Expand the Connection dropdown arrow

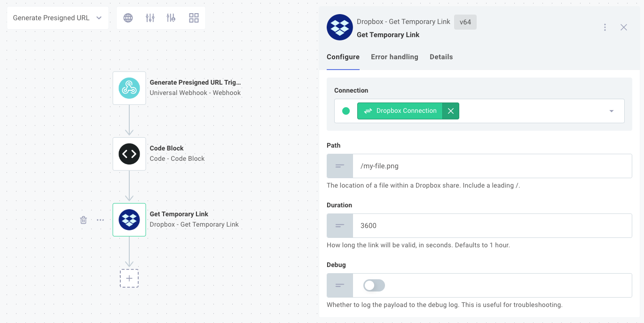(x=611, y=110)
